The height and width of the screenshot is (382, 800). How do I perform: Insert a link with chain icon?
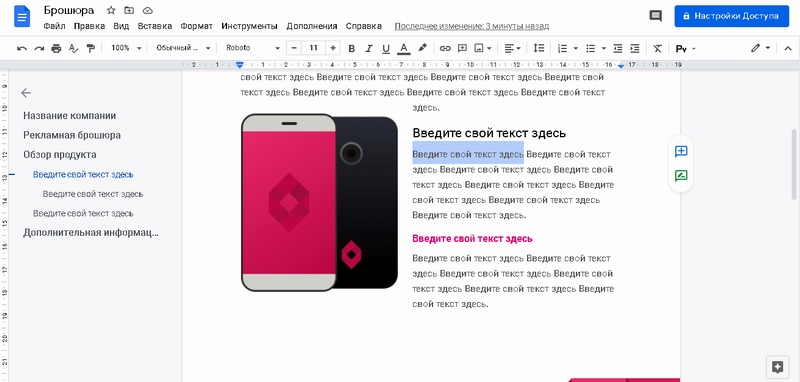pos(445,48)
